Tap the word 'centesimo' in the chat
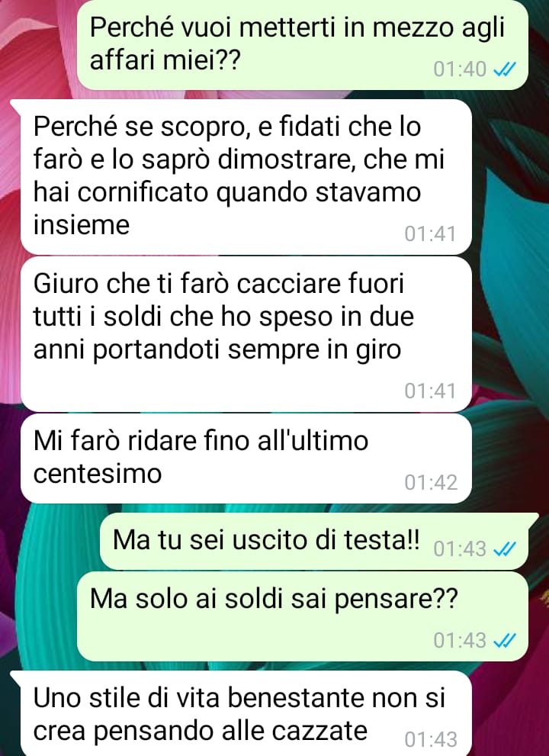 tap(98, 474)
